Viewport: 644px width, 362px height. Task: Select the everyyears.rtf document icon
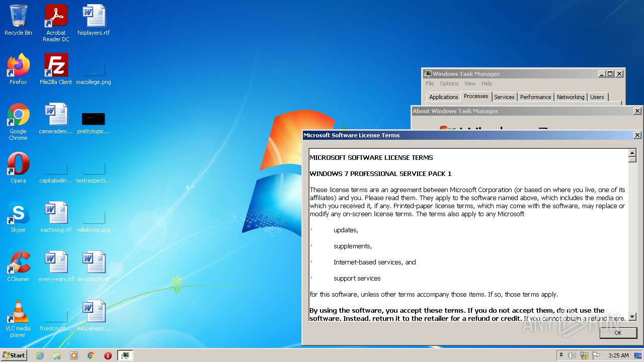[56, 266]
